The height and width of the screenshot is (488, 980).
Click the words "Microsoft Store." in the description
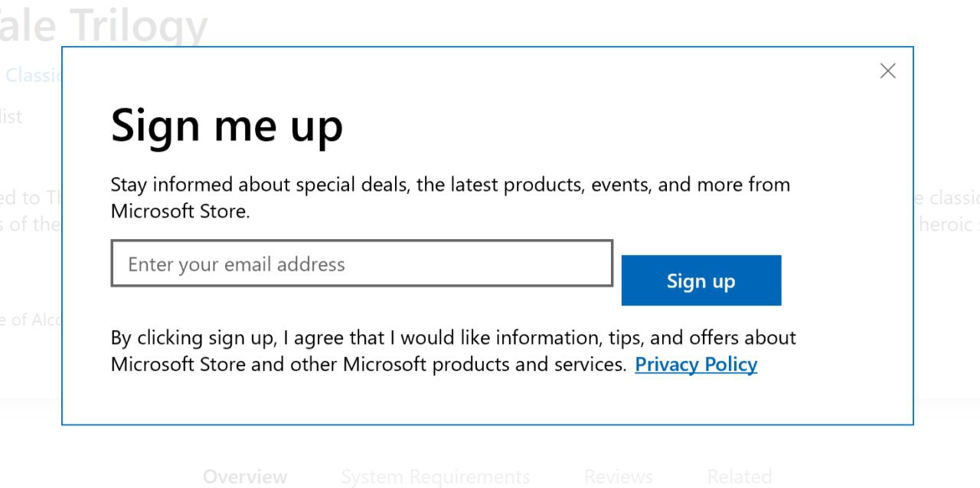coord(180,211)
